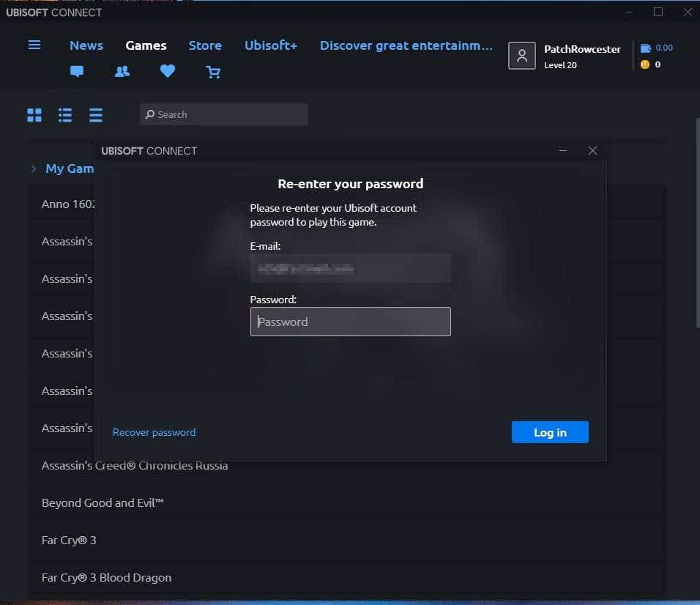Go to the Ubisoft+ tab
This screenshot has height=605, width=700.
[x=270, y=45]
